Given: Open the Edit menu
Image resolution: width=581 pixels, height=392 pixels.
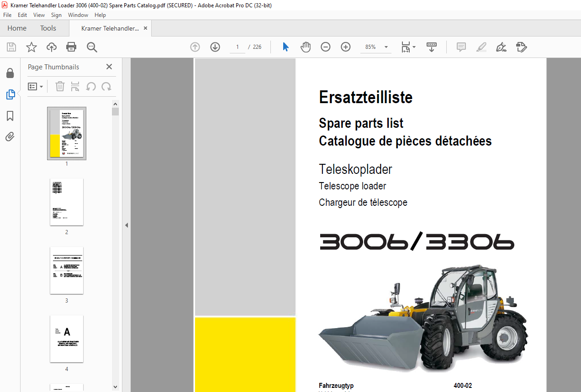Looking at the screenshot, I should click(22, 15).
